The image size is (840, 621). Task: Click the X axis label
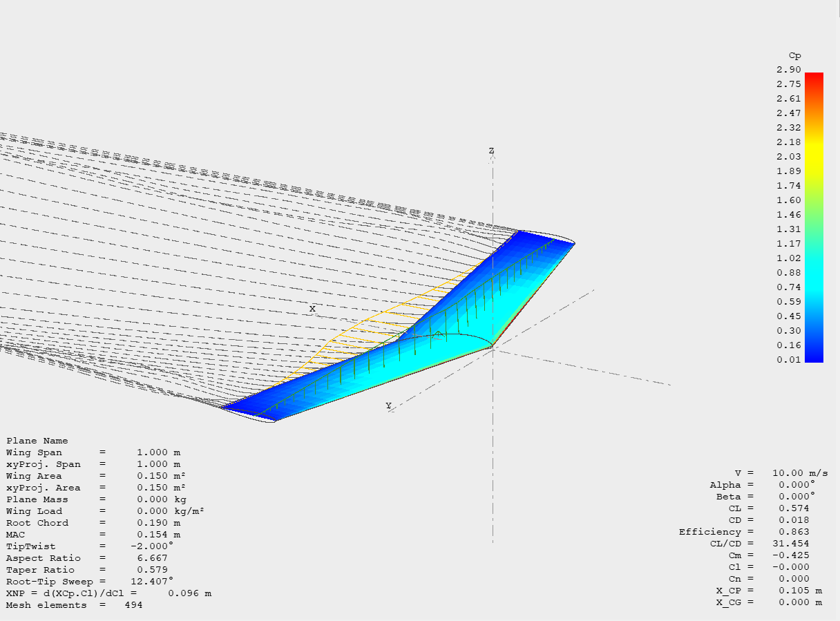(312, 309)
